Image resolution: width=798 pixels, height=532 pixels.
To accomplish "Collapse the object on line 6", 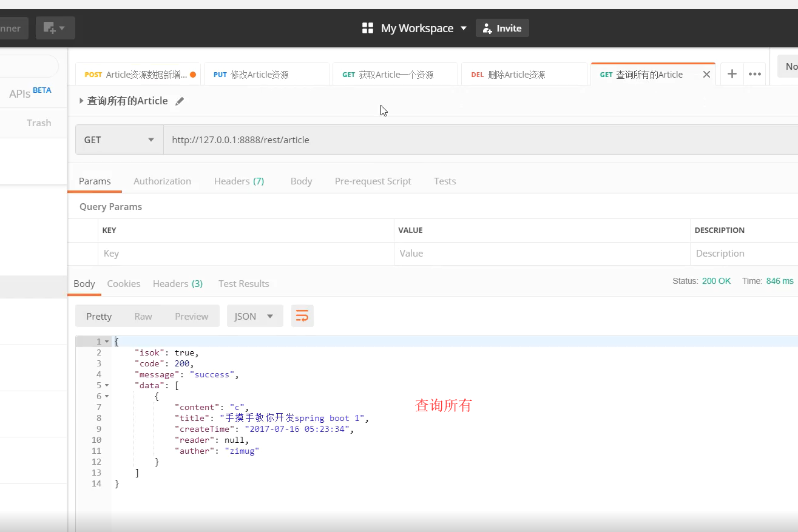I will pos(107,396).
